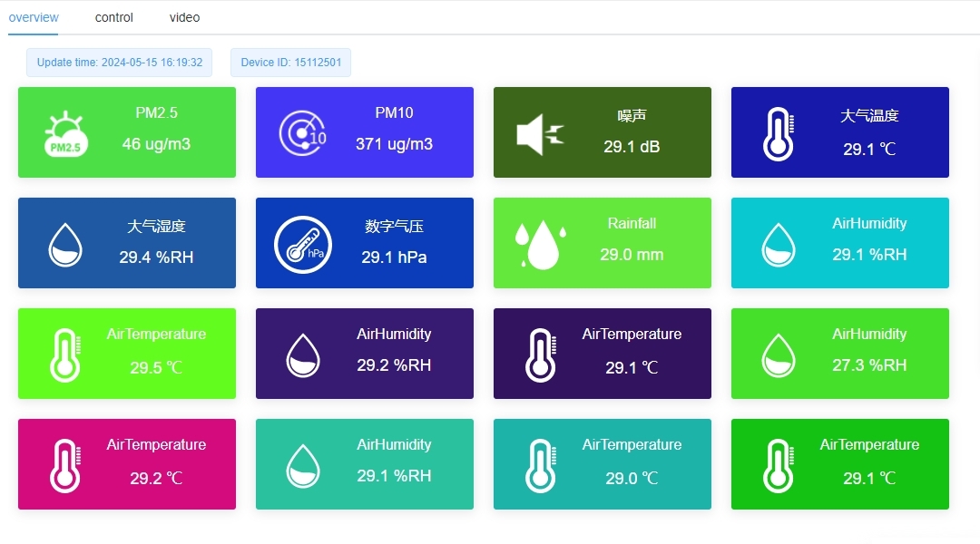Click the AirTemperature card showing 29.5 ℃
Screen dimensions: 980x544
point(126,354)
